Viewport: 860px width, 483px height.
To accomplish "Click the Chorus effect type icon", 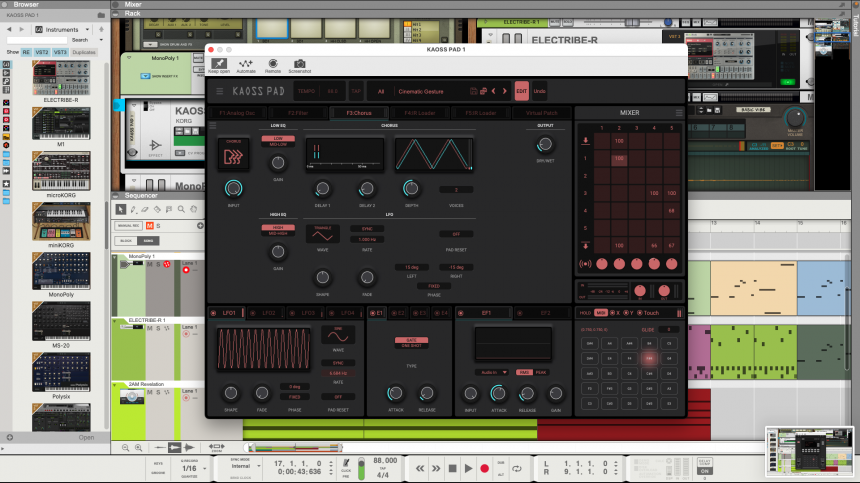I will coord(233,154).
